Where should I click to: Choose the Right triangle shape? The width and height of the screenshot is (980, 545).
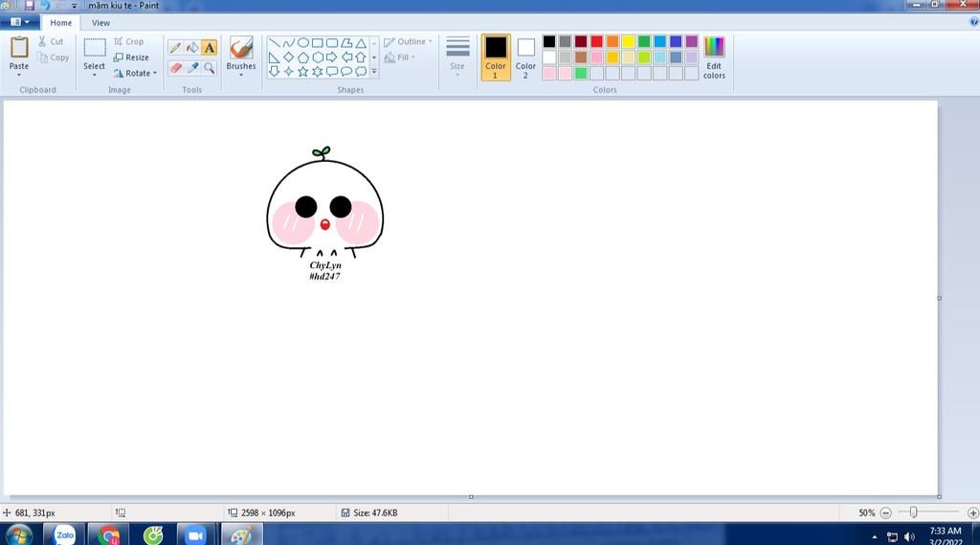274,57
